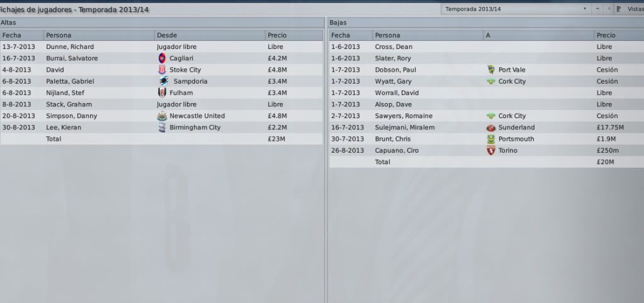
Task: Sort Altas table by Desde column
Action: 210,35
